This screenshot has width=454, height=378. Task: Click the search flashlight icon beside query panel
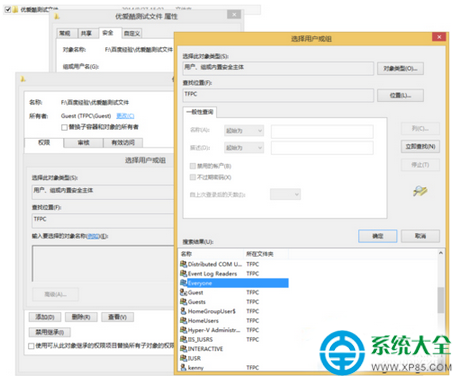(x=420, y=191)
